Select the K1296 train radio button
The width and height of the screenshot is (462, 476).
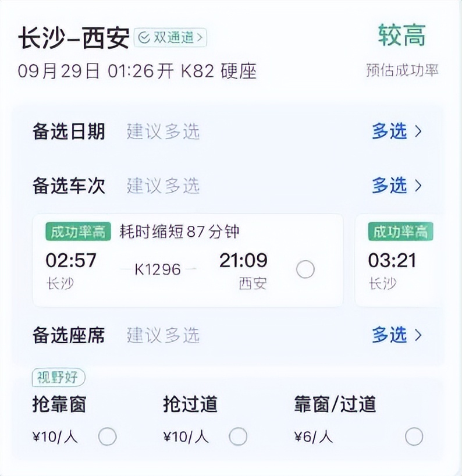[305, 269]
